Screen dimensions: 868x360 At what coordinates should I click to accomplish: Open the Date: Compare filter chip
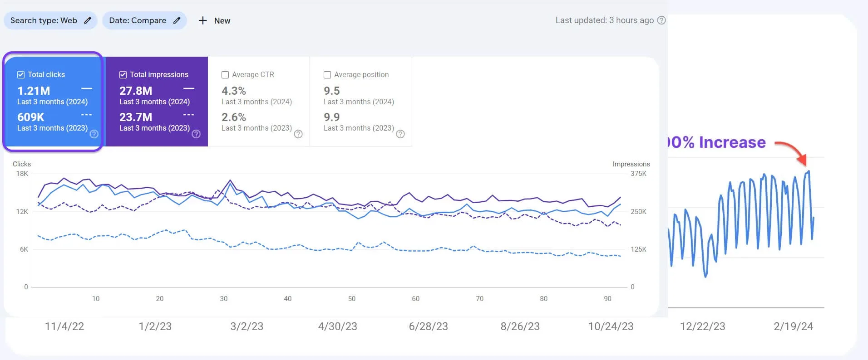tap(138, 20)
